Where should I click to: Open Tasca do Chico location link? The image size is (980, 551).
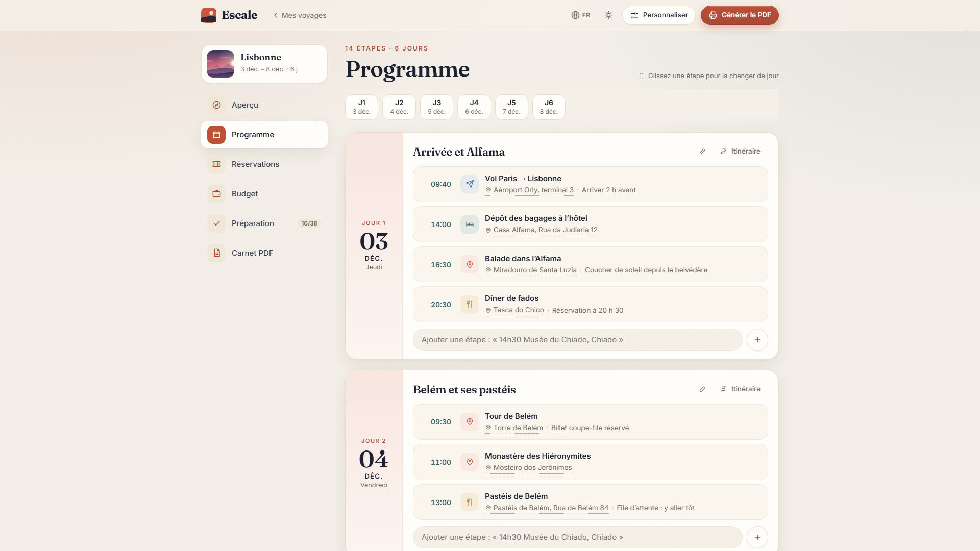(x=514, y=310)
